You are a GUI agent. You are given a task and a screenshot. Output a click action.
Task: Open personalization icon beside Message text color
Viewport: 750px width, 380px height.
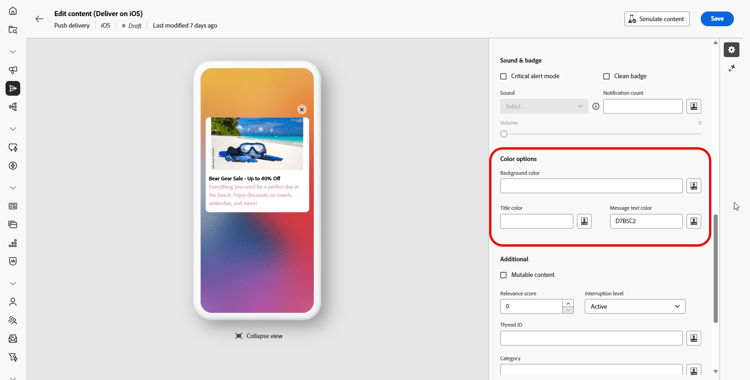tap(694, 221)
